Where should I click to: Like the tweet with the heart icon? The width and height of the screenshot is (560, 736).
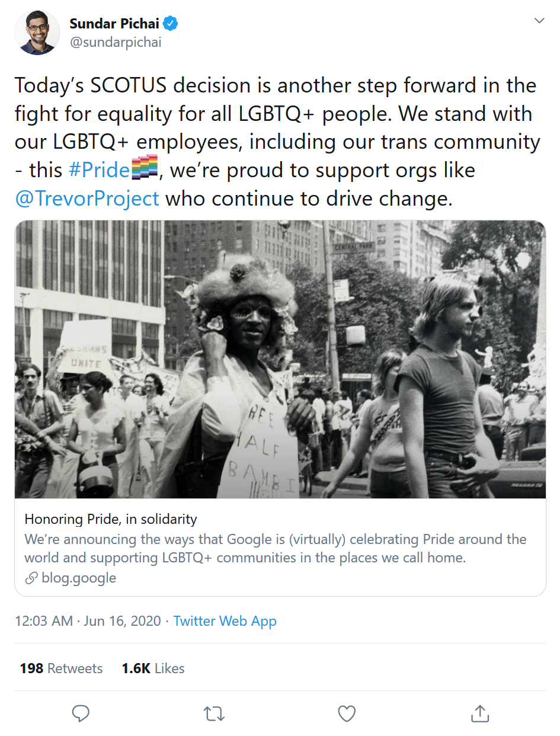click(x=347, y=713)
